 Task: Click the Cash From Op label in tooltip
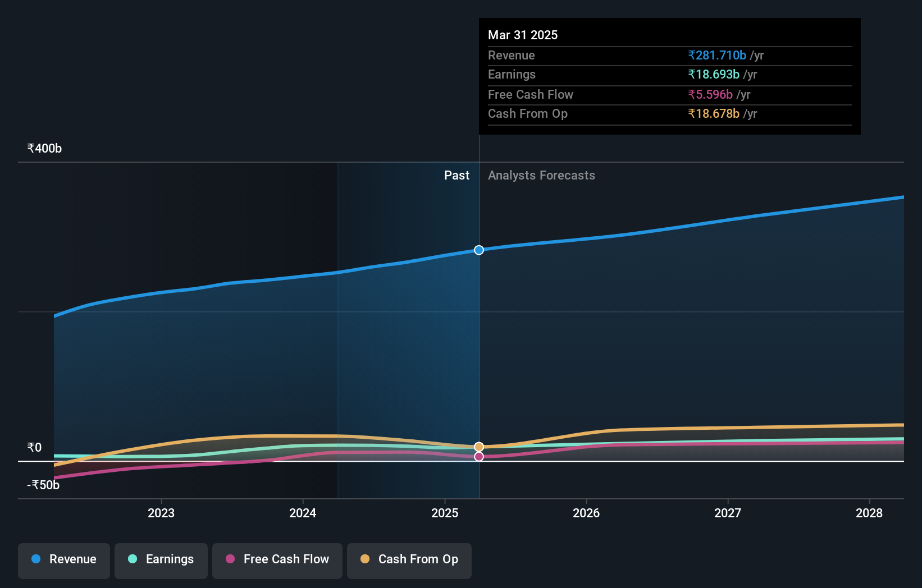tap(528, 113)
